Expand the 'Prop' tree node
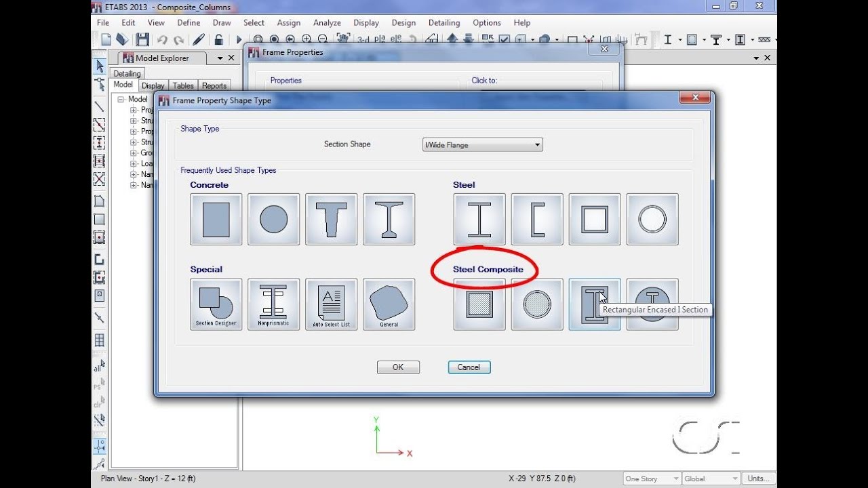The image size is (868, 488). point(134,131)
